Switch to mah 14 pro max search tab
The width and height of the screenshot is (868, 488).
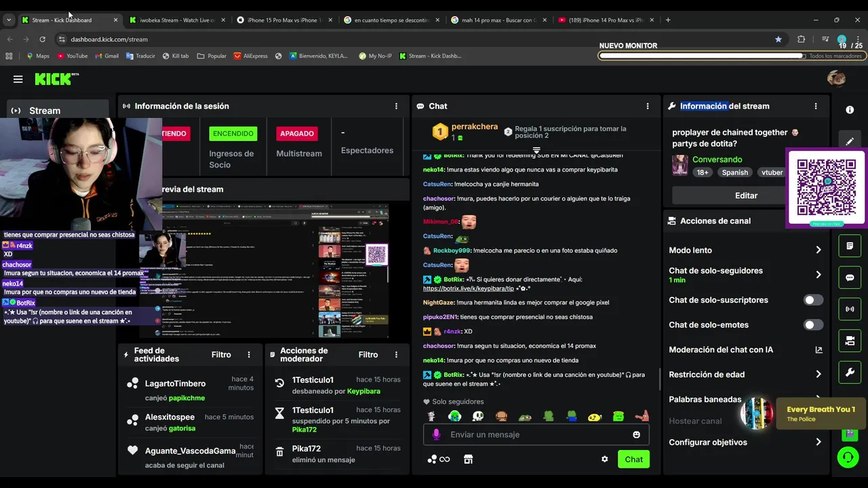point(498,20)
